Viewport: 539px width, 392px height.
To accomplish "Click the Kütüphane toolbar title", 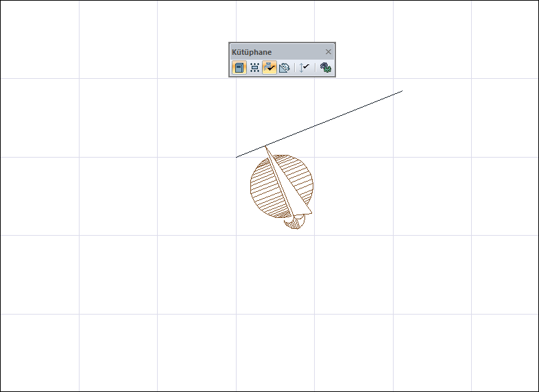I will pyautogui.click(x=252, y=52).
